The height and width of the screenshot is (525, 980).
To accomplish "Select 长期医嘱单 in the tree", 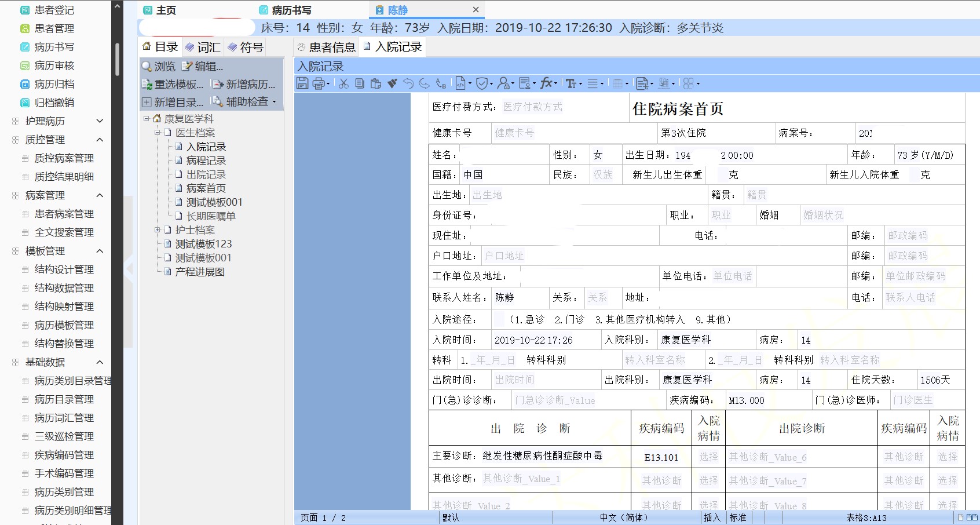I will (x=211, y=216).
